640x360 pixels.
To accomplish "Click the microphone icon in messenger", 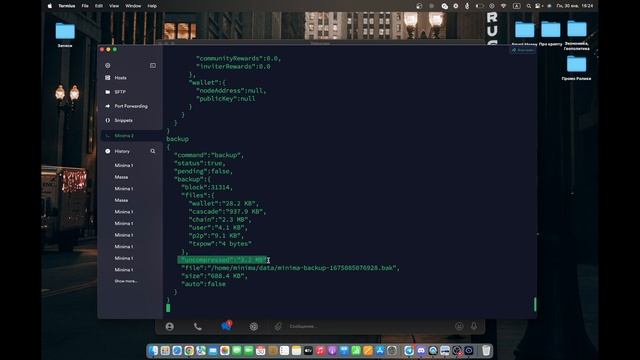I will coord(474,326).
